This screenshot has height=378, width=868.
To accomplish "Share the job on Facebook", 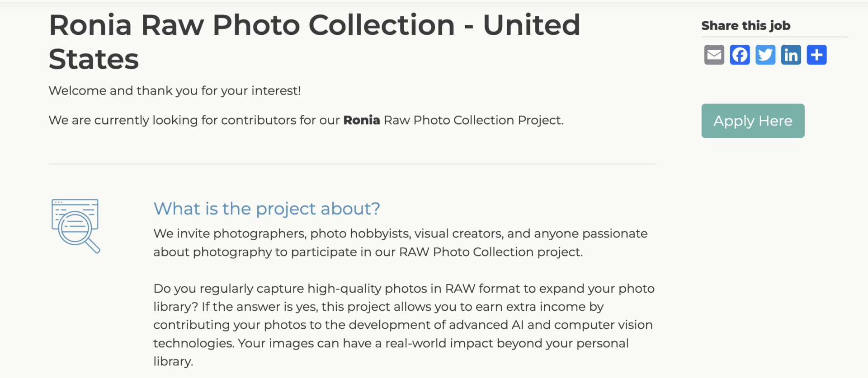I will [740, 55].
